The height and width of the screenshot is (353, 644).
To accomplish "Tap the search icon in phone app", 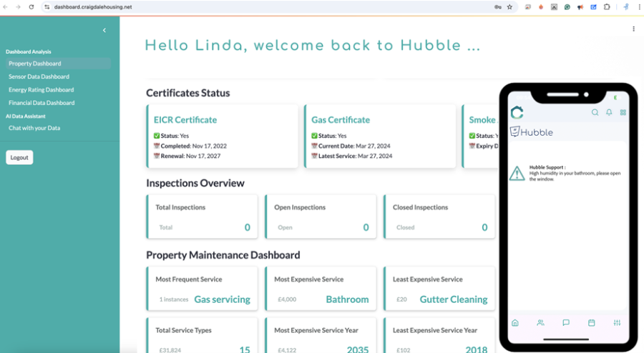I will coord(595,112).
